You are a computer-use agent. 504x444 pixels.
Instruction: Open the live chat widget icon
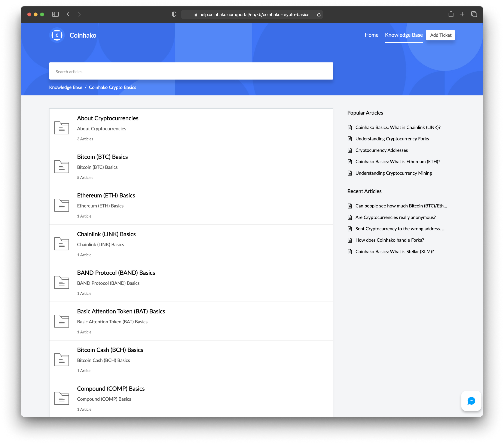(471, 401)
